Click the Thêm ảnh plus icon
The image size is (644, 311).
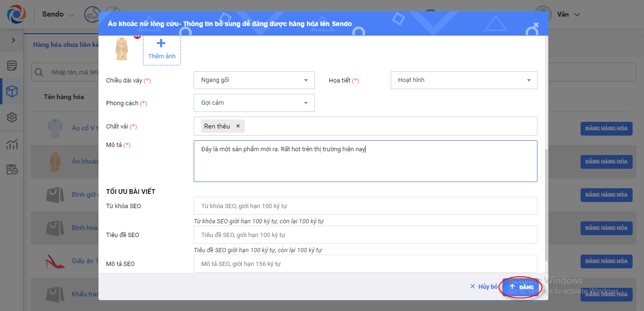click(x=161, y=44)
